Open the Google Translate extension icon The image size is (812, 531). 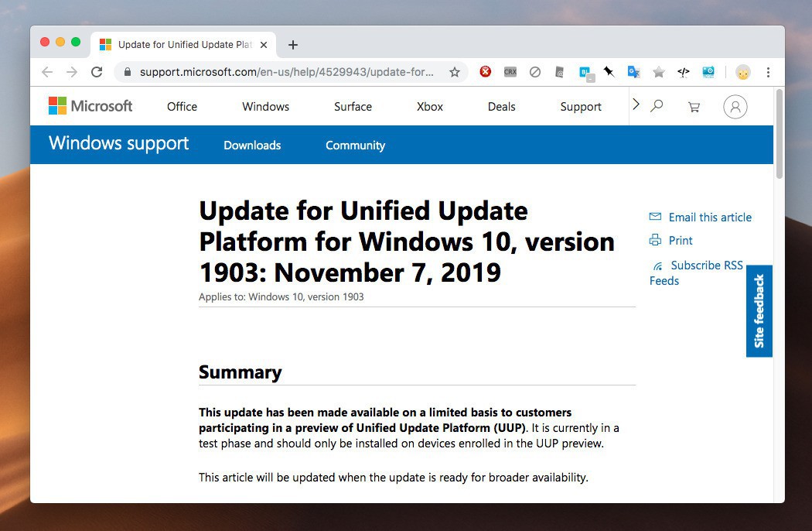pos(633,72)
